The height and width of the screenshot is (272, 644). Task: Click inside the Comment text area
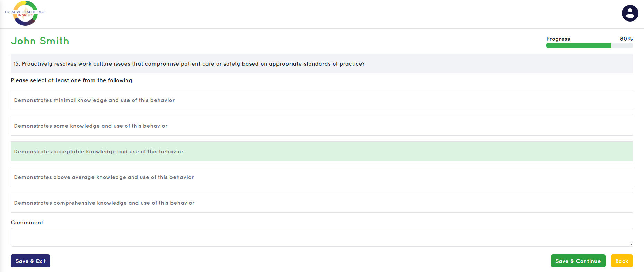coord(321,237)
